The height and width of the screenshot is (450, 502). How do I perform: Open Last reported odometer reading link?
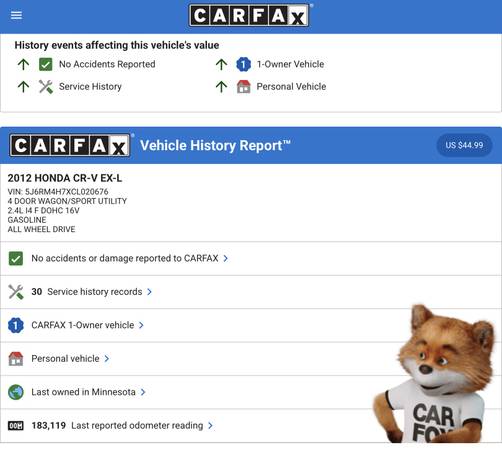(x=137, y=426)
